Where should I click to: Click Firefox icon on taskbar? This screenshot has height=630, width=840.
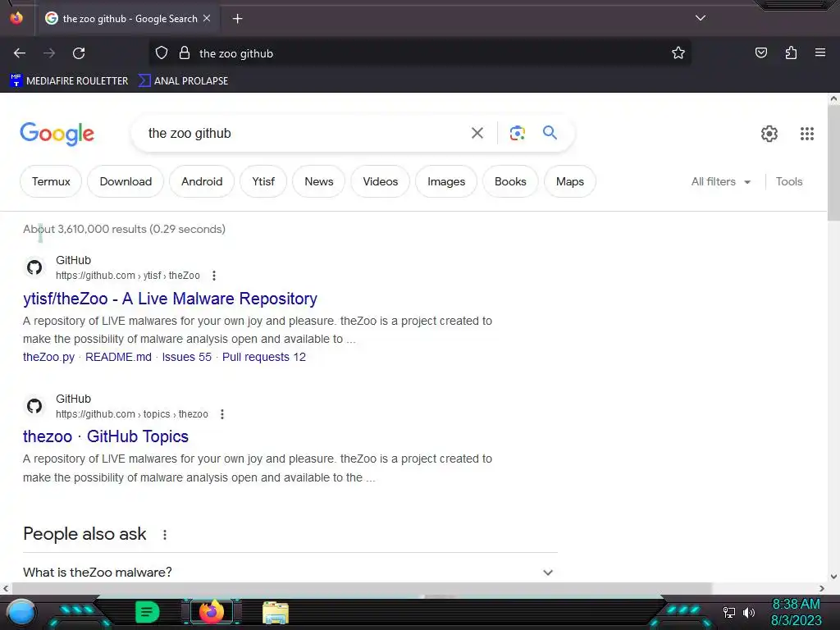tap(212, 612)
